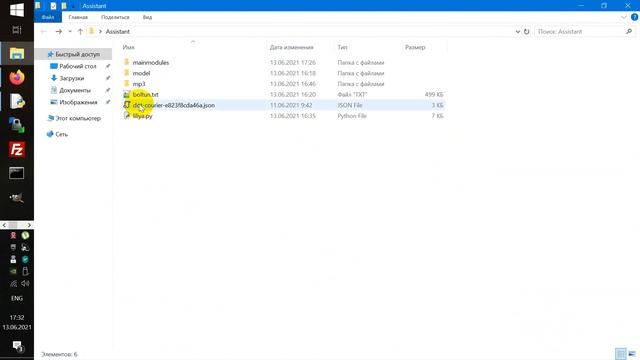The height and width of the screenshot is (360, 640).
Task: Click the Wi-Fi network tray icon
Action: 13,283
